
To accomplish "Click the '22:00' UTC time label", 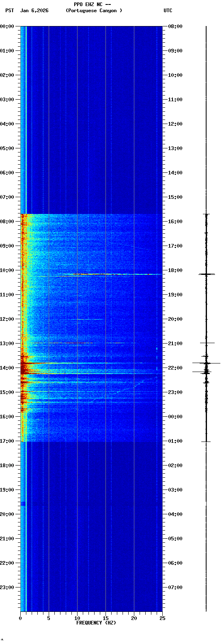I will click(x=175, y=368).
